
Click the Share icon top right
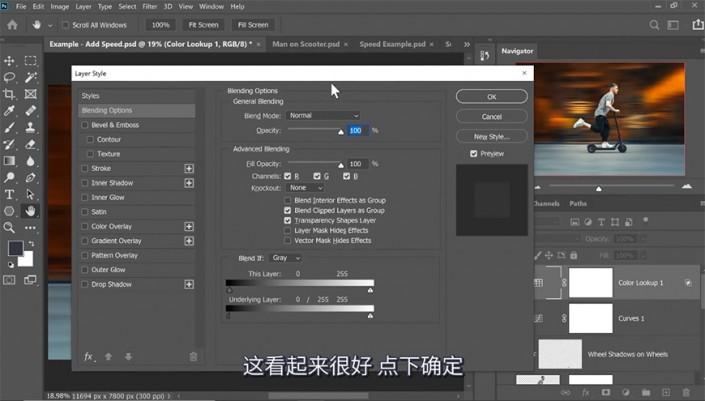click(x=698, y=25)
